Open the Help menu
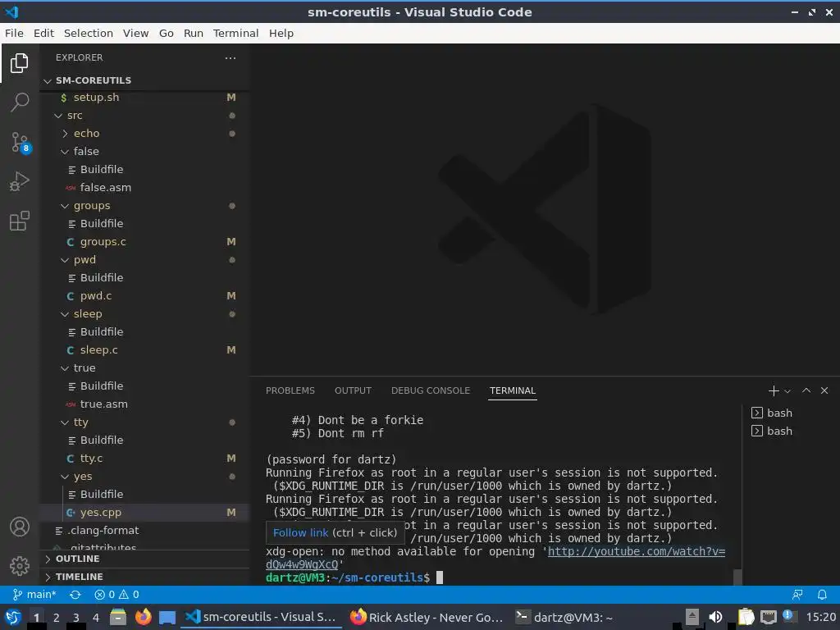Viewport: 840px width, 630px height. tap(281, 33)
